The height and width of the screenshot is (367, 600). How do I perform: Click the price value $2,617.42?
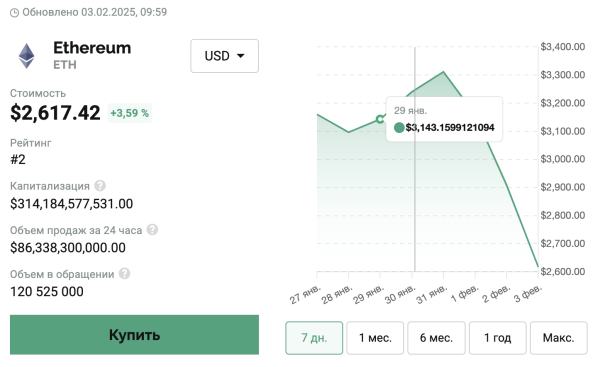point(55,113)
